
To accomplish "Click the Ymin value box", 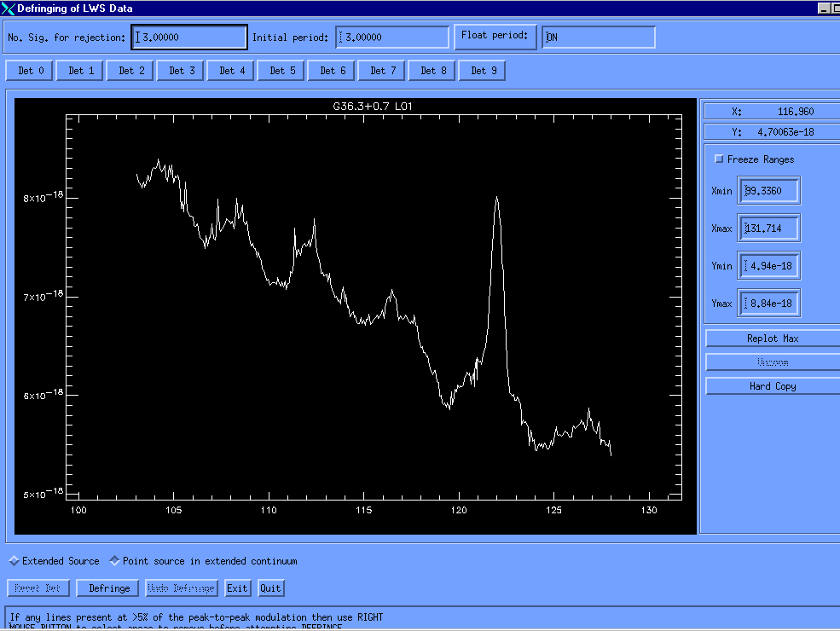I will point(769,266).
